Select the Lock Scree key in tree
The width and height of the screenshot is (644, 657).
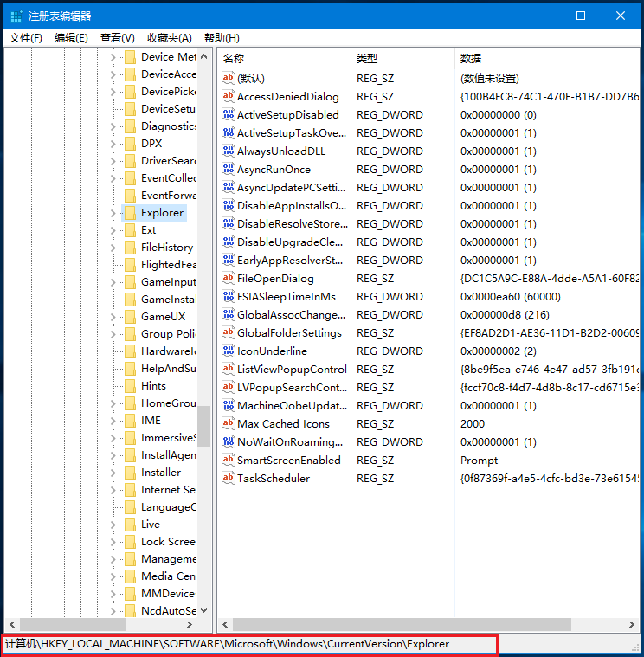pyautogui.click(x=168, y=541)
